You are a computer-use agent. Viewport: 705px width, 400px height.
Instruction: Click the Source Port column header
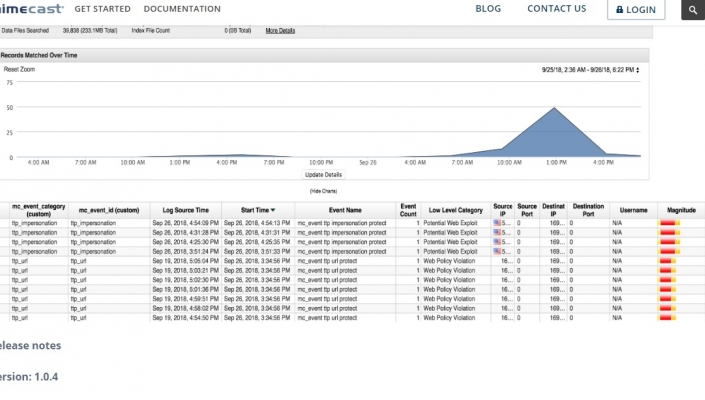(x=527, y=210)
